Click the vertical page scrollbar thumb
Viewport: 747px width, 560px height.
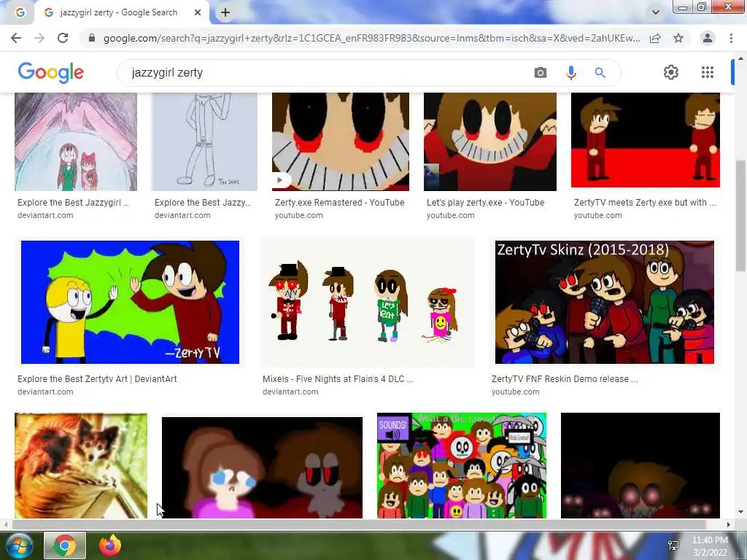740,216
